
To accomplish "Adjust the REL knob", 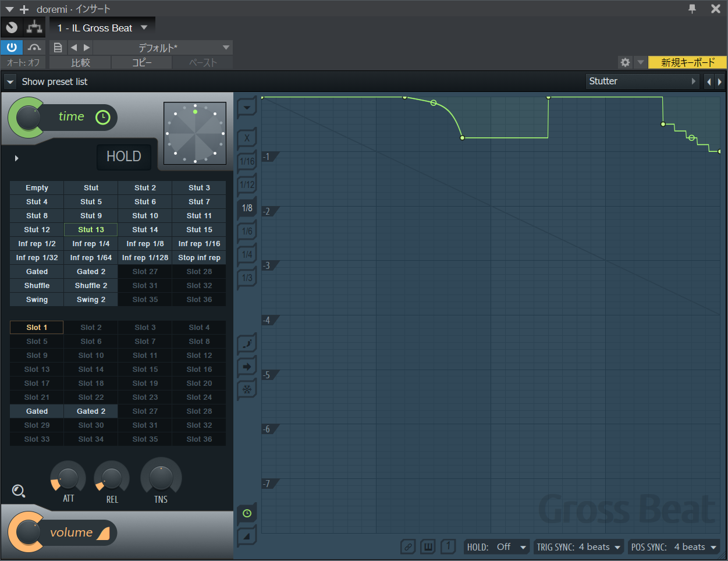I will pyautogui.click(x=112, y=478).
